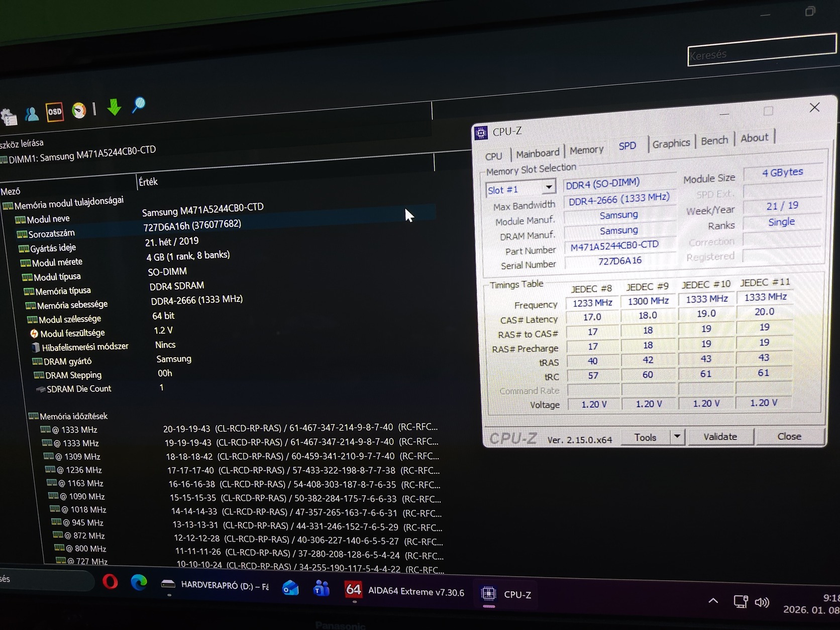
Task: Switch to the Mainboard tab in CPU-Z
Action: click(538, 153)
